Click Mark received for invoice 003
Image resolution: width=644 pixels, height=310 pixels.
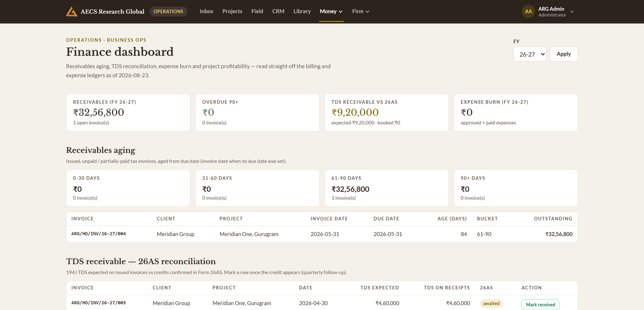pyautogui.click(x=540, y=305)
